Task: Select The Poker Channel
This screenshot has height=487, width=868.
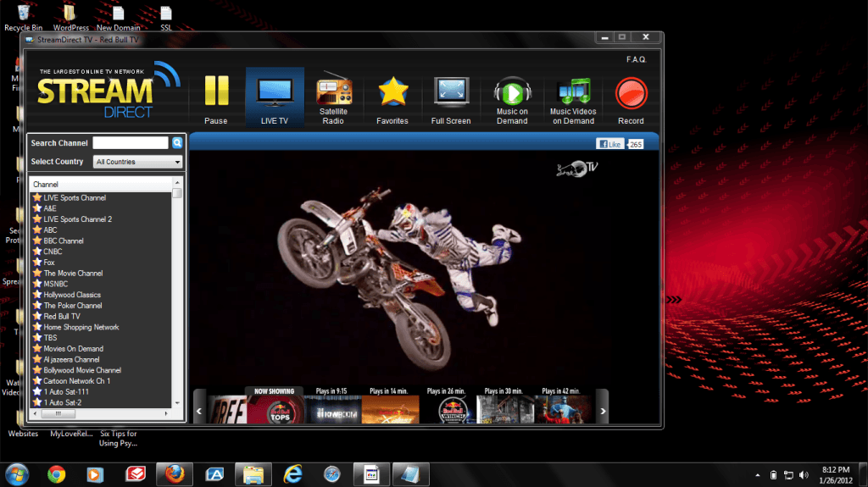Action: pos(73,306)
